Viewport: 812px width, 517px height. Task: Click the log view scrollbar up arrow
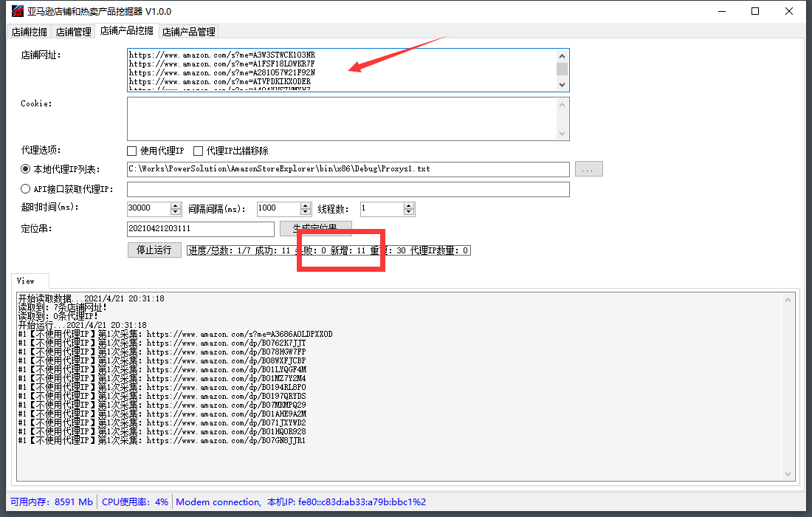tap(788, 299)
